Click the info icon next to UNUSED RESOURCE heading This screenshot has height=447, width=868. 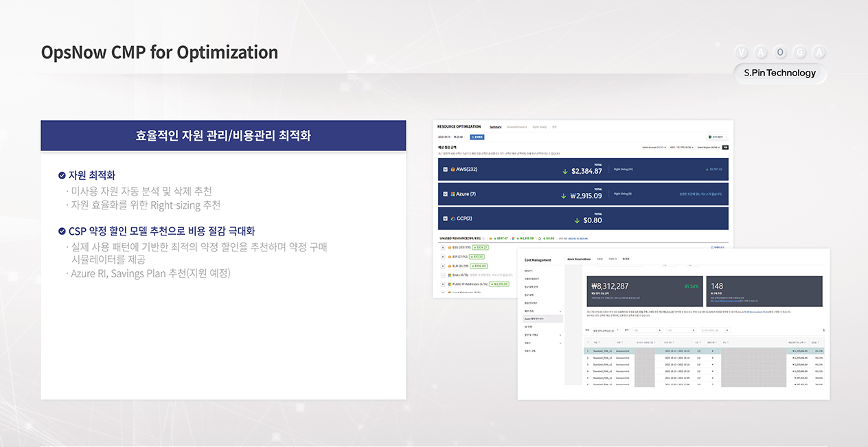point(483,238)
